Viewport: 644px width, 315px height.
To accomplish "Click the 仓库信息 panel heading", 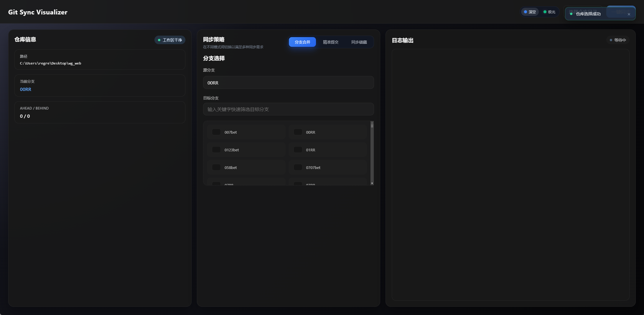I will tap(25, 39).
